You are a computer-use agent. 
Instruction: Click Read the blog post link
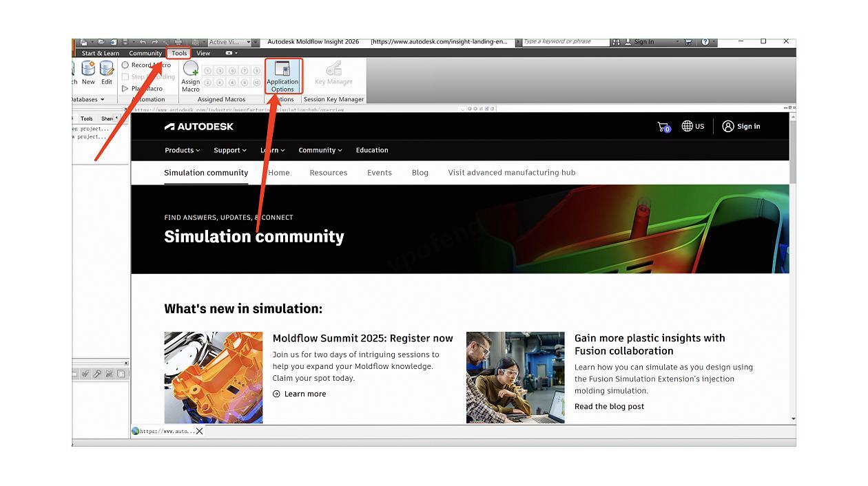point(609,406)
